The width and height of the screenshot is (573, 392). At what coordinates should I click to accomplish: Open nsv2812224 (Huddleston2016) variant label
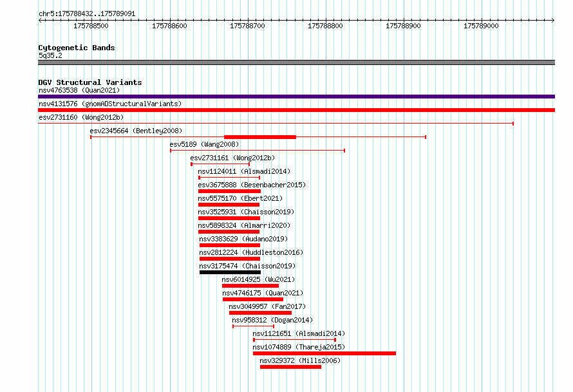(x=251, y=252)
